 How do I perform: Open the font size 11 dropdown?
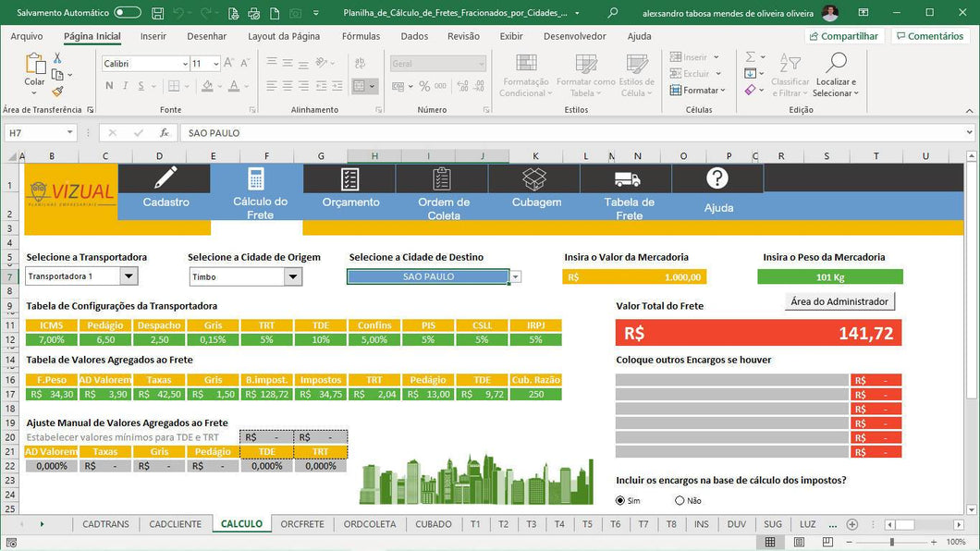216,64
